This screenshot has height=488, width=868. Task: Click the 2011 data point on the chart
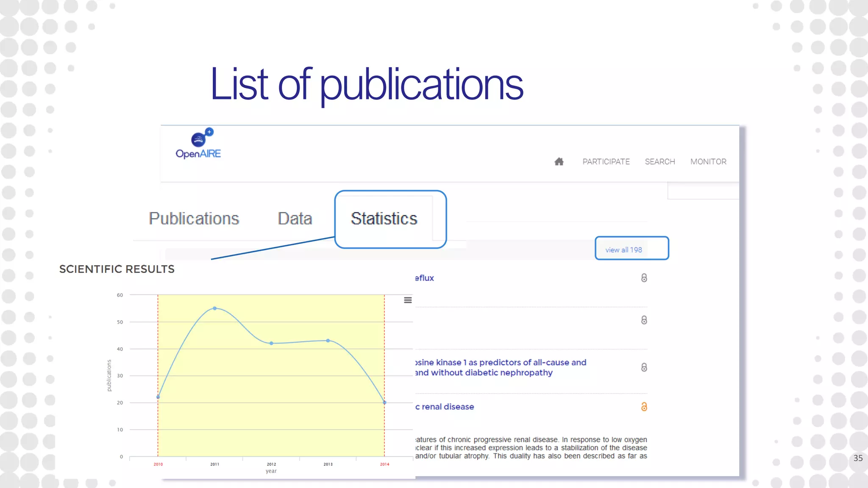point(215,308)
